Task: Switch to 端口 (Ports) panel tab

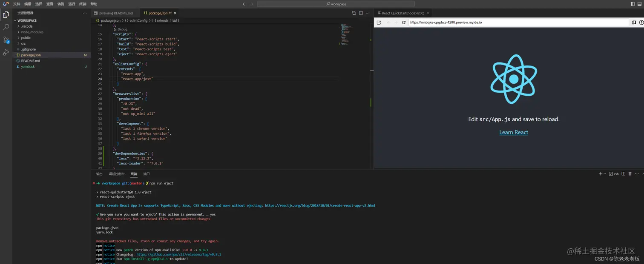Action: 147,174
